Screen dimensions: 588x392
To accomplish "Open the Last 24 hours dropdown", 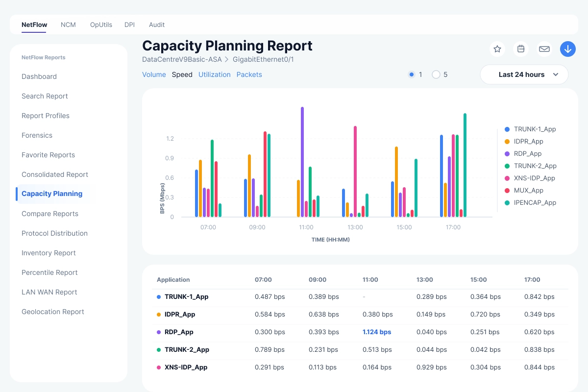I will click(524, 74).
